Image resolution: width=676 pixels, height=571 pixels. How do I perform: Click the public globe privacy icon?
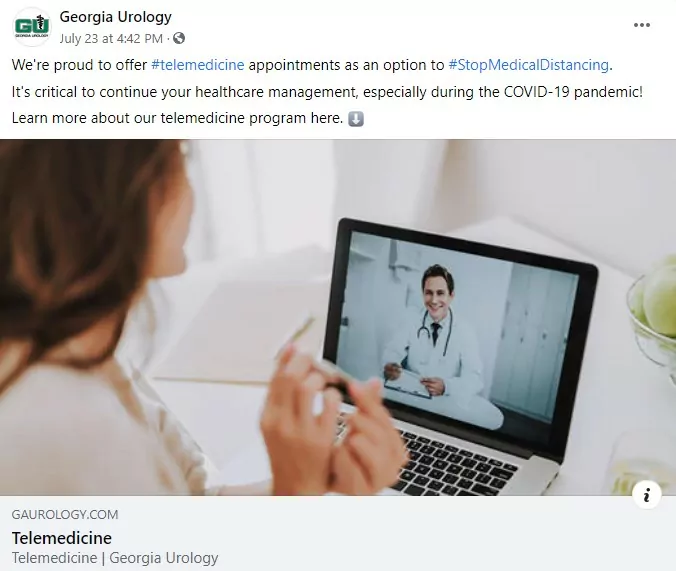(179, 38)
